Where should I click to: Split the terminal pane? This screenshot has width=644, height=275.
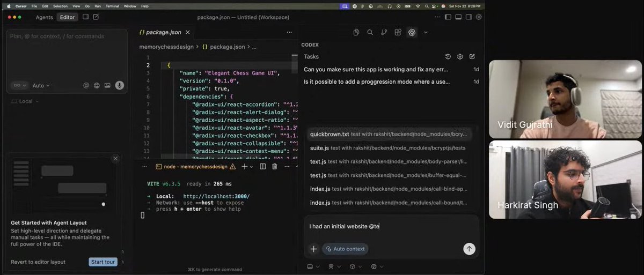pyautogui.click(x=263, y=167)
